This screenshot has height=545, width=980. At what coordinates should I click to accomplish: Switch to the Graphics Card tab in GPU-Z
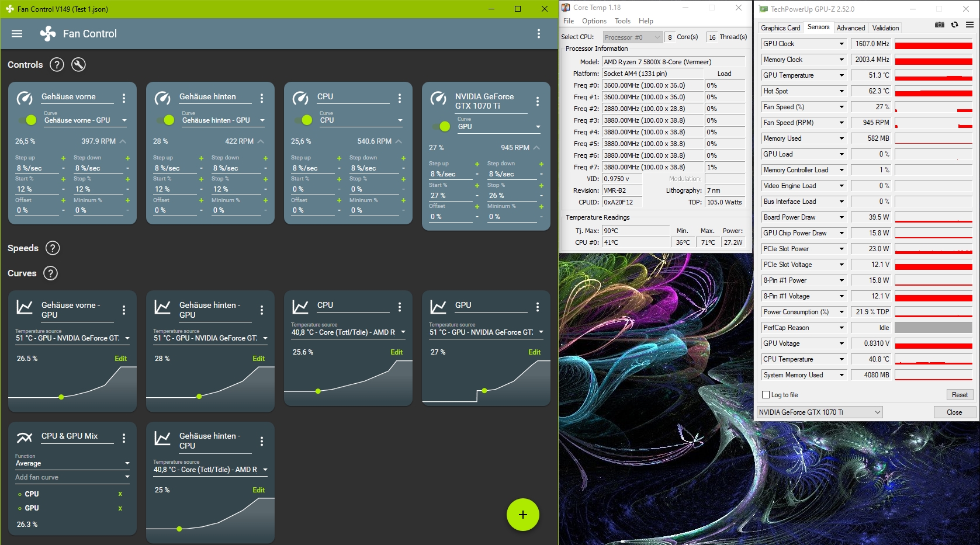781,28
